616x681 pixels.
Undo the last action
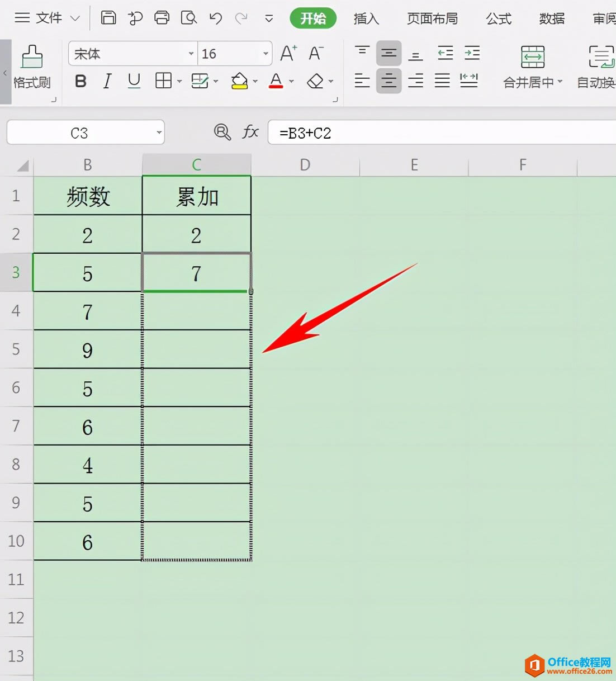[x=216, y=18]
